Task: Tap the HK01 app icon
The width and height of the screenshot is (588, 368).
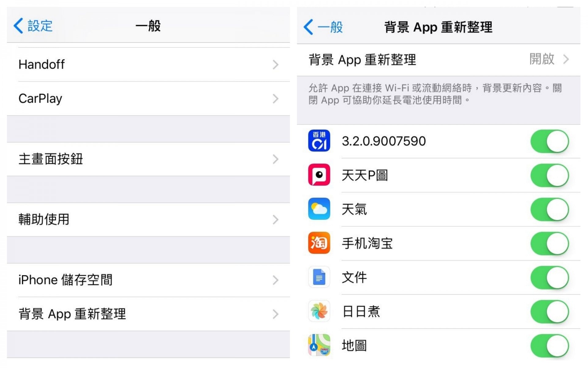Action: coord(319,141)
